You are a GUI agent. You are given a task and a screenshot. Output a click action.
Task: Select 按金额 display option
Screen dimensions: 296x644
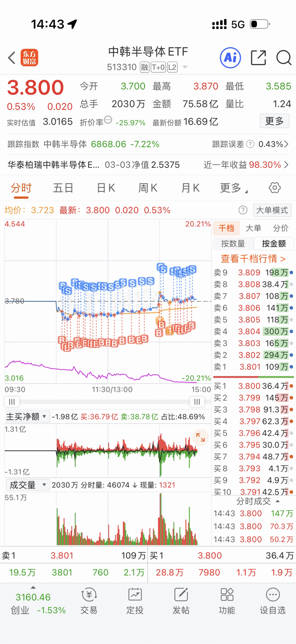tap(274, 244)
